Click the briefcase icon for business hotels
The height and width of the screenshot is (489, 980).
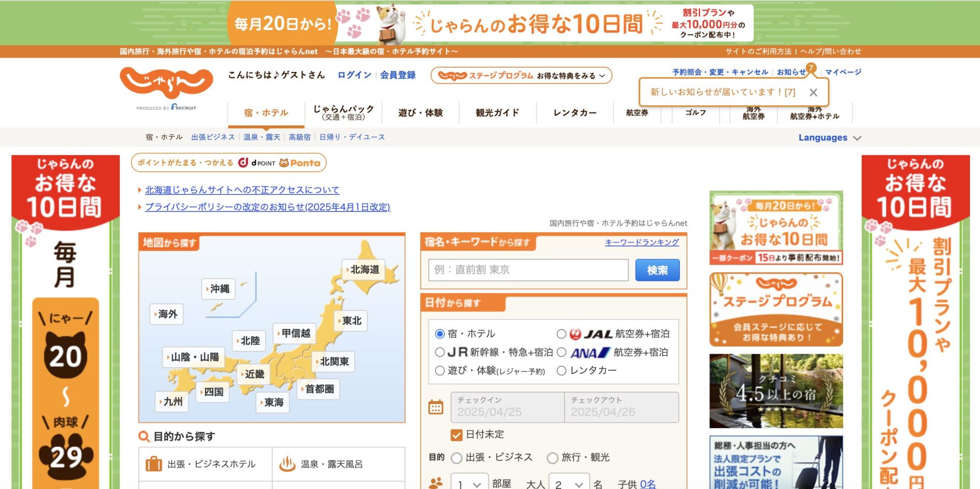pyautogui.click(x=154, y=464)
